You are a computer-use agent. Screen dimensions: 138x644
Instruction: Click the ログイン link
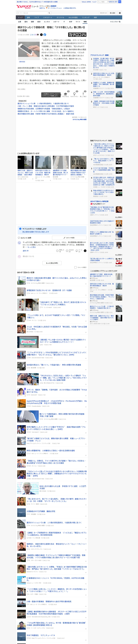point(42,8)
